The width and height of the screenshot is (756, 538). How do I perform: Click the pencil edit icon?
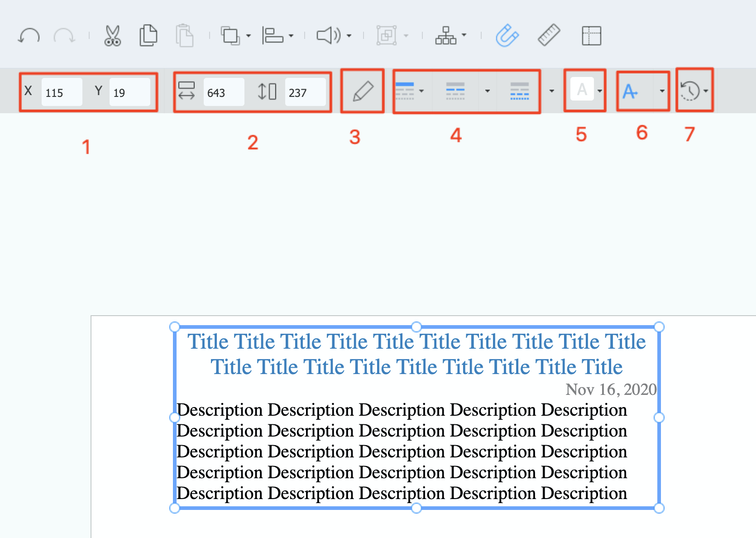coord(363,91)
